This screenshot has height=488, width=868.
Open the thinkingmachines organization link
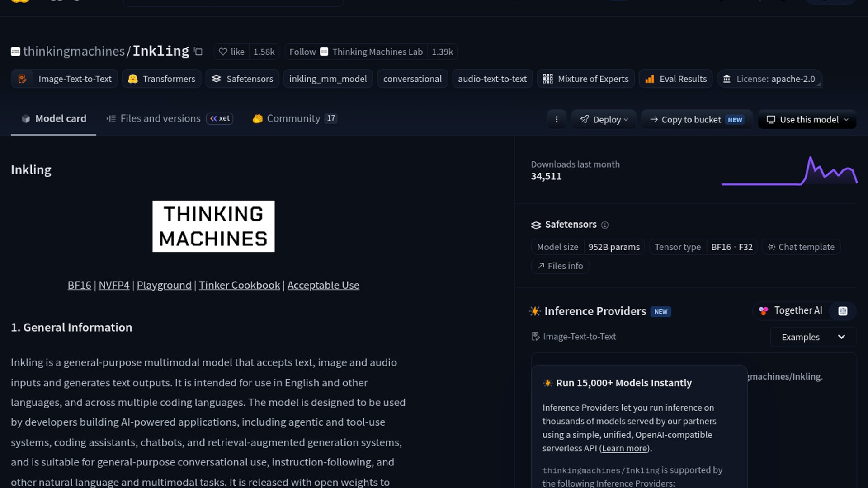74,51
